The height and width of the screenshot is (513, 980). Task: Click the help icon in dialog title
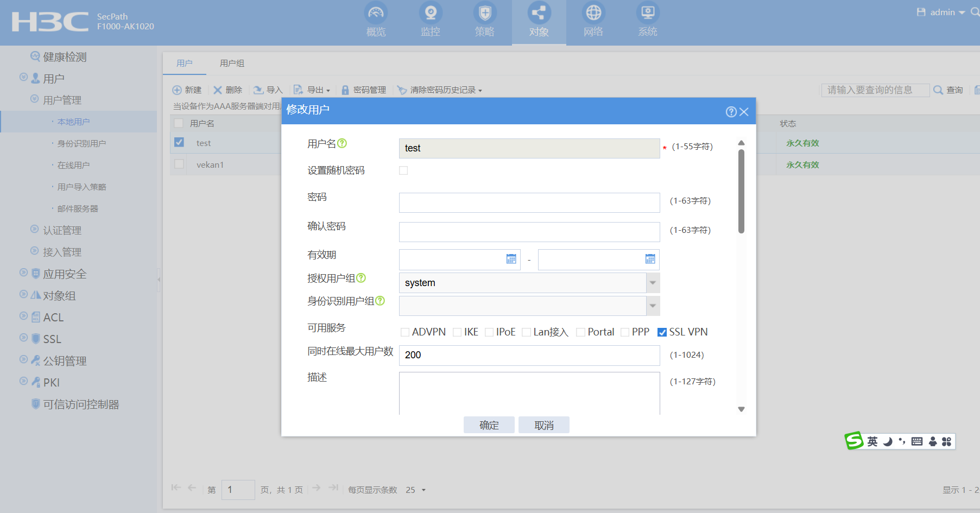click(731, 112)
